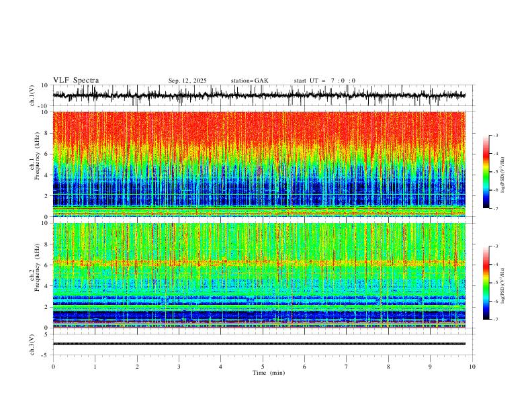Click the 'ch.3(V)' axis label

pyautogui.click(x=32, y=345)
